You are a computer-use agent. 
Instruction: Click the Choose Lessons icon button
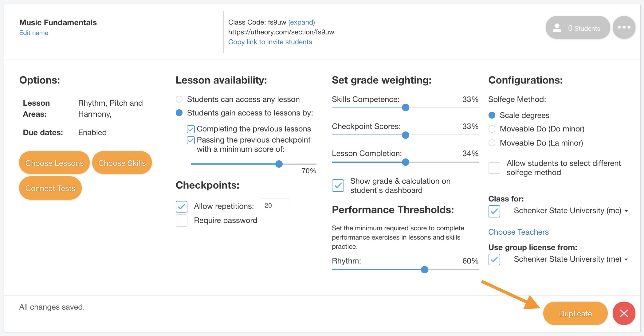tap(54, 163)
